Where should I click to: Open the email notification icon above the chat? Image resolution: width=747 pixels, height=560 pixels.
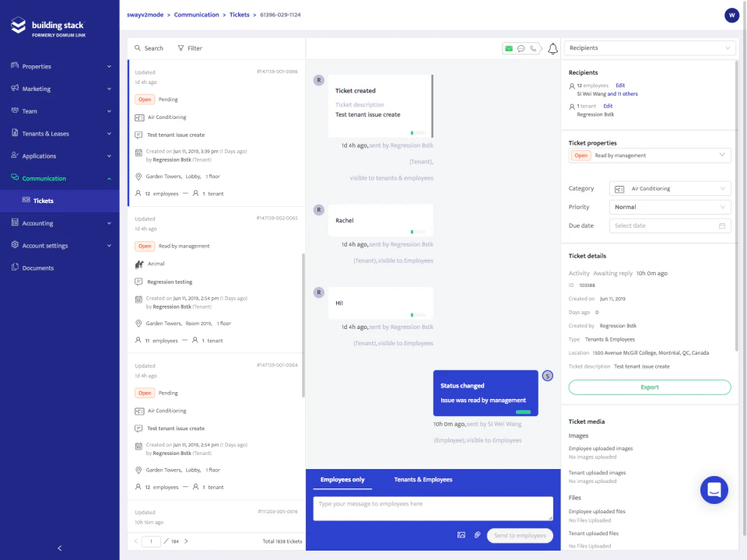pyautogui.click(x=508, y=47)
